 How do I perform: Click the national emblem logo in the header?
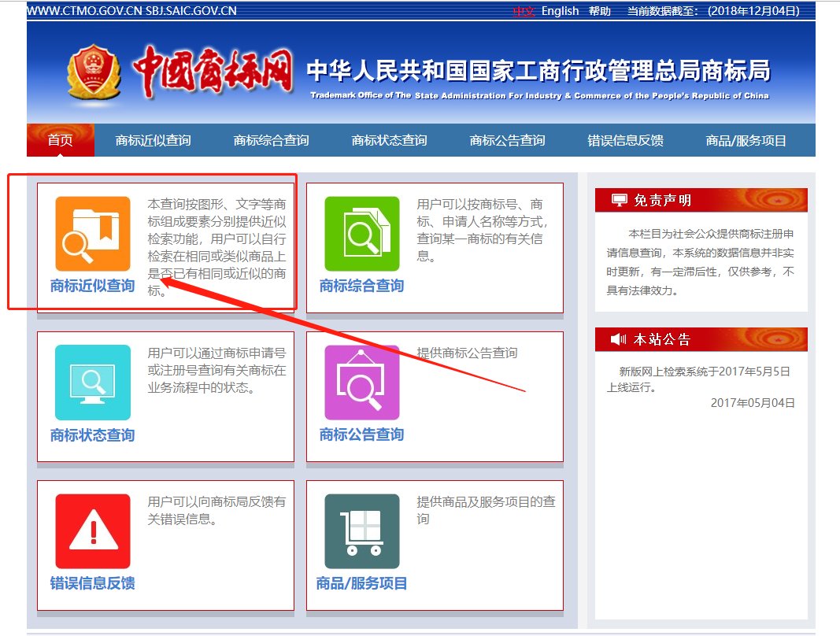[x=93, y=72]
